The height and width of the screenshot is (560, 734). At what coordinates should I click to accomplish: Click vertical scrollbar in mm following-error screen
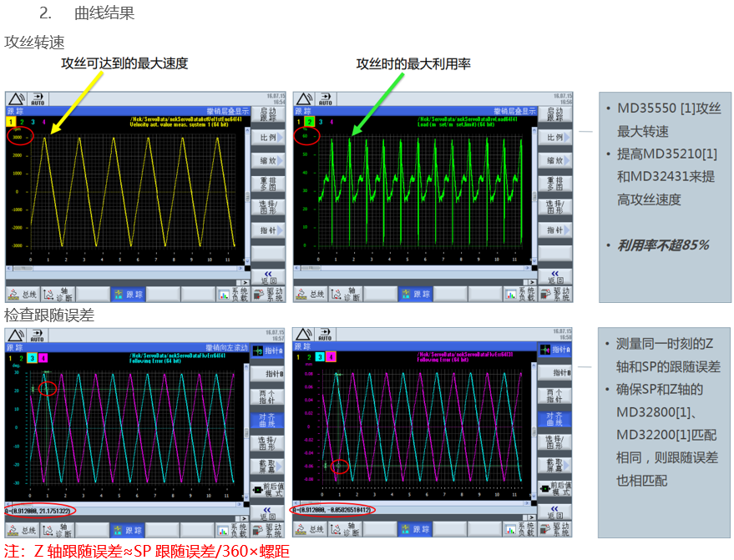(x=534, y=431)
